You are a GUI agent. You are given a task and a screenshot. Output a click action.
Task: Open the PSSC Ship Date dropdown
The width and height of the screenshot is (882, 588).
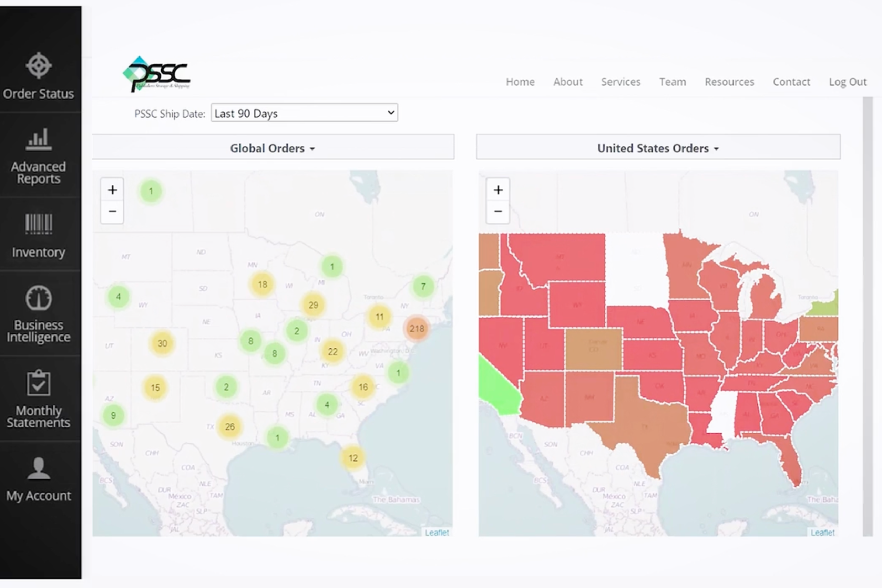304,113
